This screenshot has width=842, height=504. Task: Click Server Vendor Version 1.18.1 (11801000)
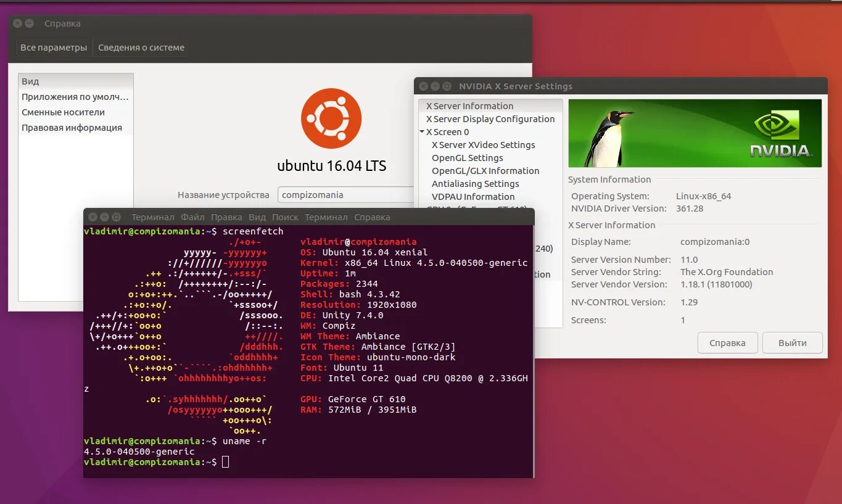pos(716,284)
